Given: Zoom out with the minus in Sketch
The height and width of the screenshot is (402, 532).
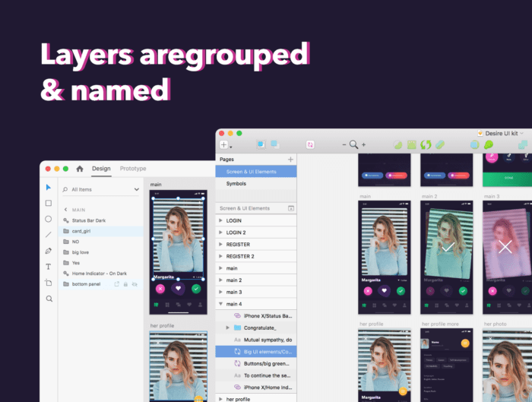Looking at the screenshot, I should 344,145.
